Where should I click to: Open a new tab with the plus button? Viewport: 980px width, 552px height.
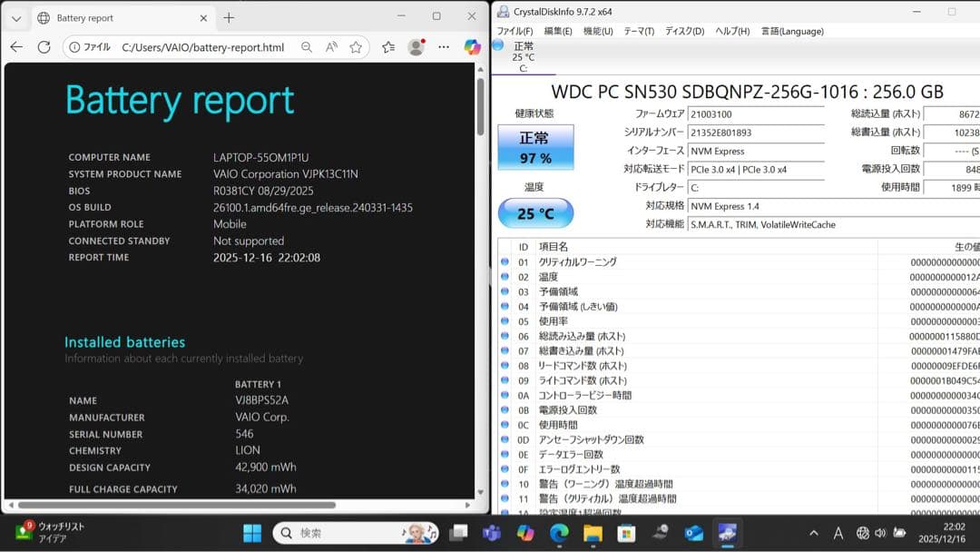point(230,16)
